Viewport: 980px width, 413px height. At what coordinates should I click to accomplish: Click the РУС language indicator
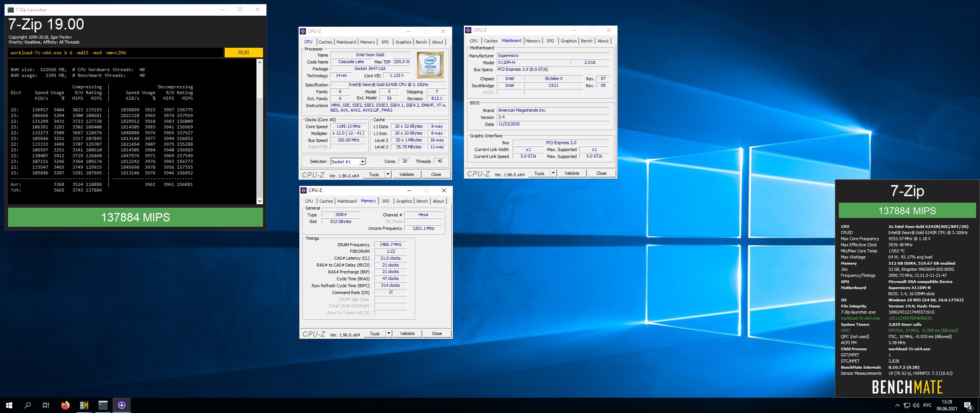(x=927, y=405)
